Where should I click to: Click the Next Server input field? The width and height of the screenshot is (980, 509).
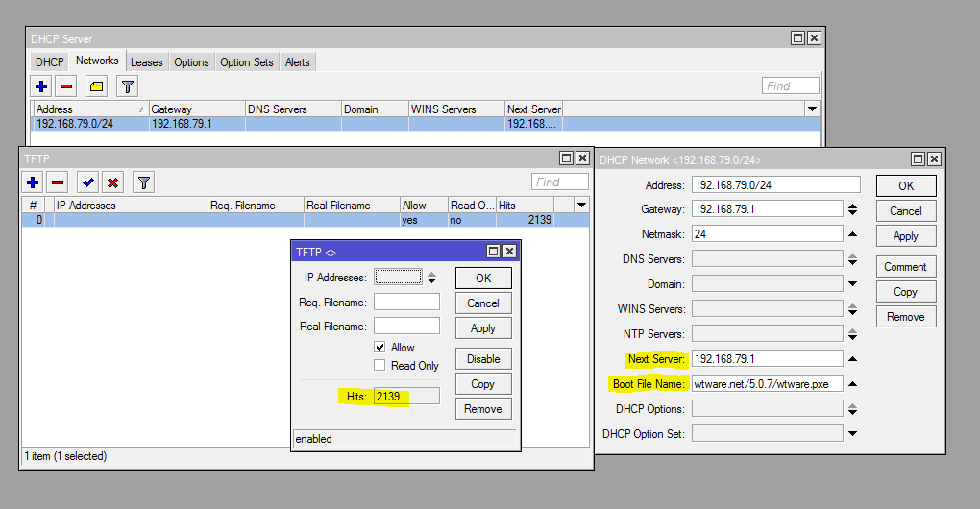767,359
